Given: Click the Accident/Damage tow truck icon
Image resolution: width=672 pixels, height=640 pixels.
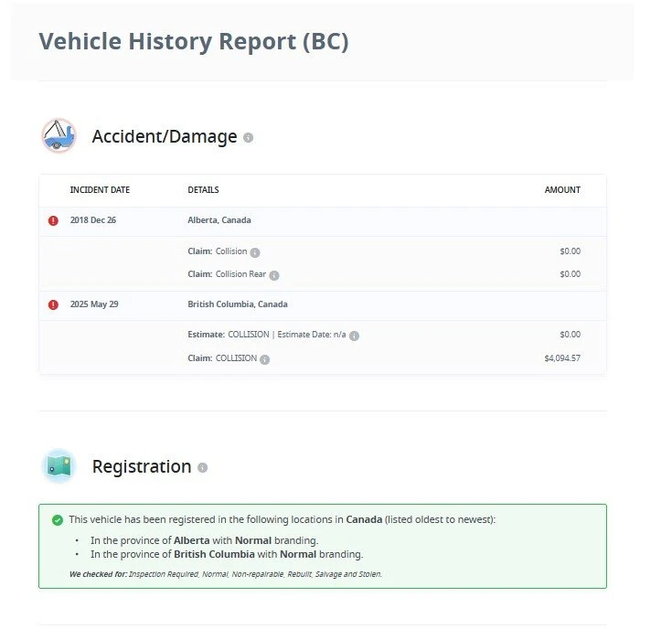Looking at the screenshot, I should (x=59, y=136).
